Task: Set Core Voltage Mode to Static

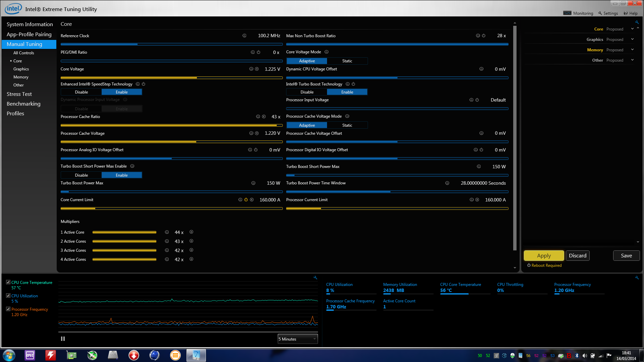Action: (347, 61)
